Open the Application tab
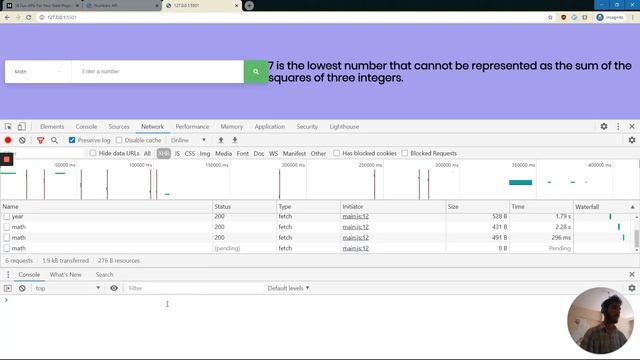This screenshot has width=640, height=360. click(270, 127)
